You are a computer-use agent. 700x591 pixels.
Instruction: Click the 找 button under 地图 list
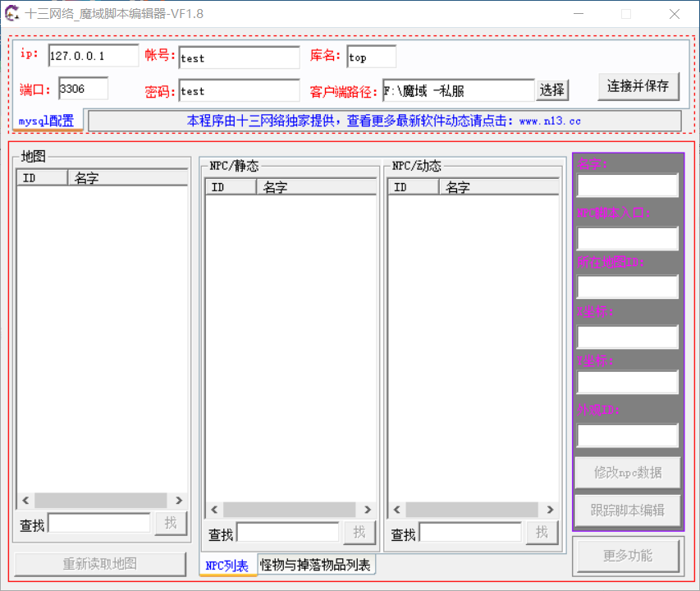[x=171, y=523]
